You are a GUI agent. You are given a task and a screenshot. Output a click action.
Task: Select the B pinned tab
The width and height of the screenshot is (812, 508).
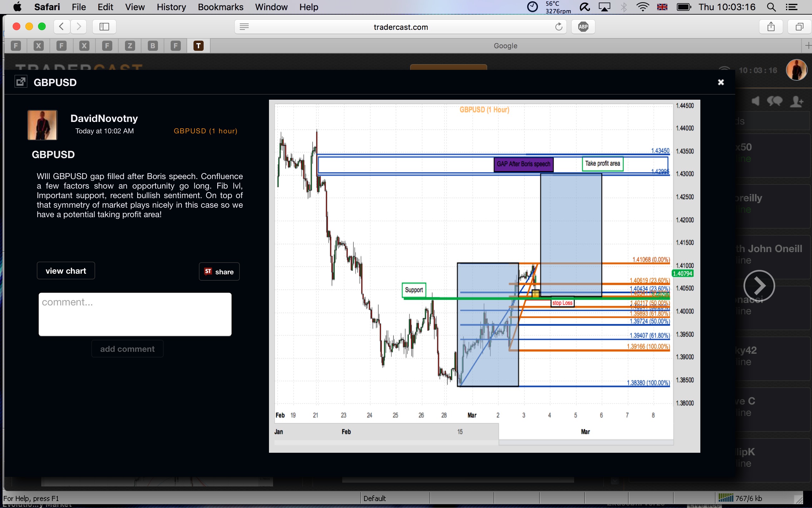coord(153,46)
